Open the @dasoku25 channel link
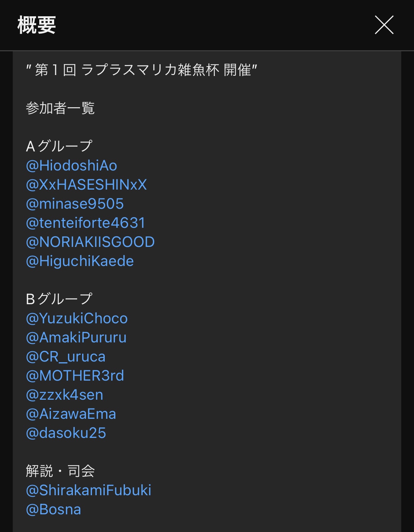Viewport: 414px width, 532px height. pos(66,433)
